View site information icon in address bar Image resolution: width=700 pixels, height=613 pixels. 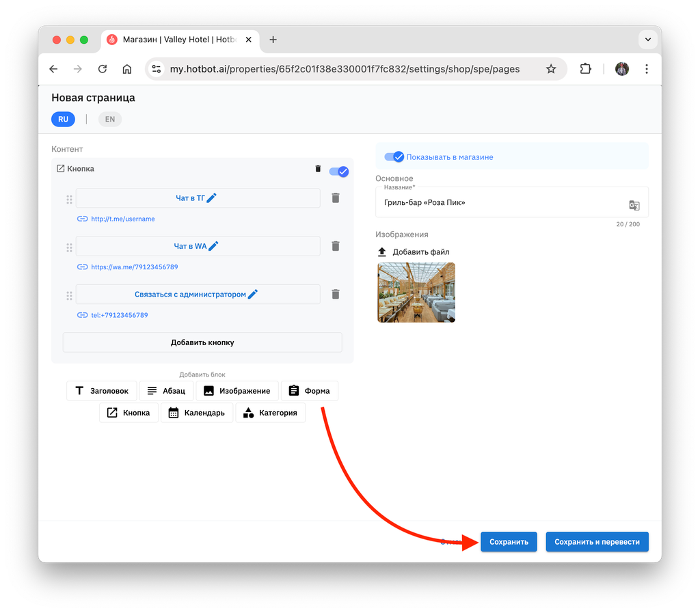click(157, 69)
